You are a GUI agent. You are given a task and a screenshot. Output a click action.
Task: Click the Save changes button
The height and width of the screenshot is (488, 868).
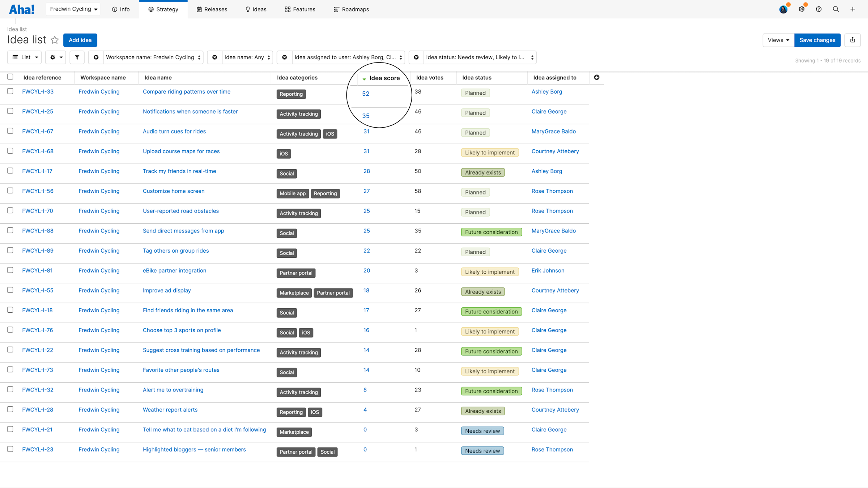point(817,40)
